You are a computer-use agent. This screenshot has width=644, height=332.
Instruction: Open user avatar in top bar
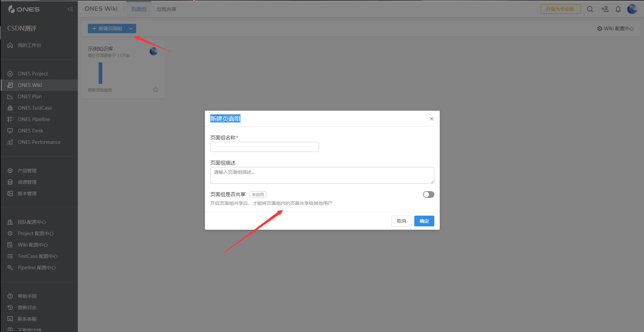632,9
